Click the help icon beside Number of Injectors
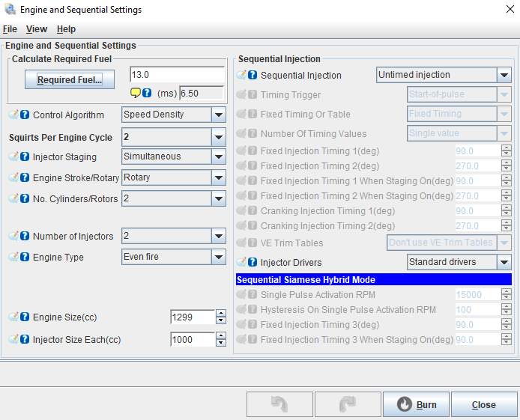 [25, 236]
